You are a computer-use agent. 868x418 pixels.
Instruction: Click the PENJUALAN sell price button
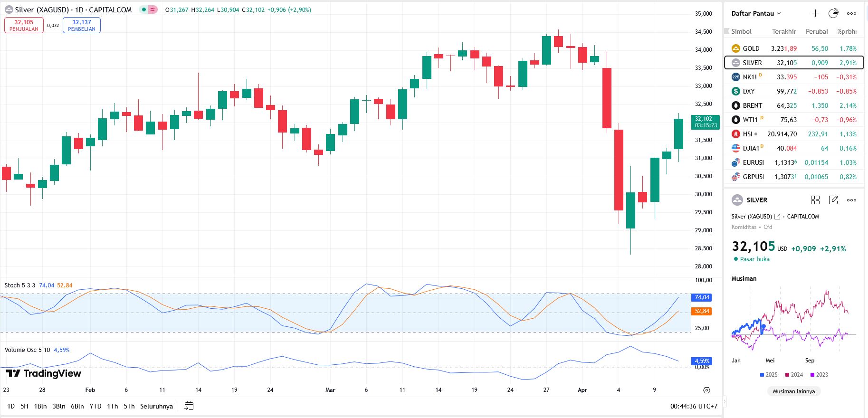[24, 25]
